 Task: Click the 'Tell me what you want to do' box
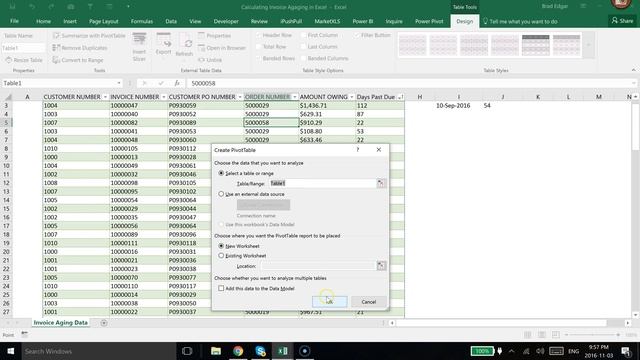click(x=520, y=21)
